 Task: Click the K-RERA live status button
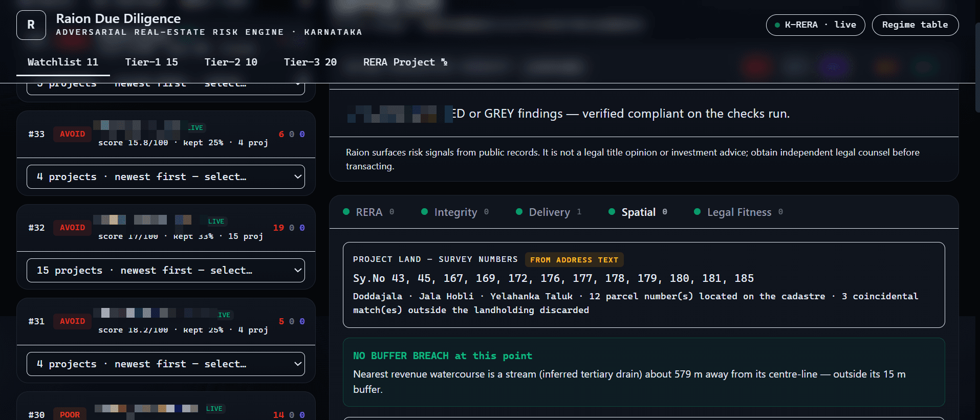pos(815,25)
